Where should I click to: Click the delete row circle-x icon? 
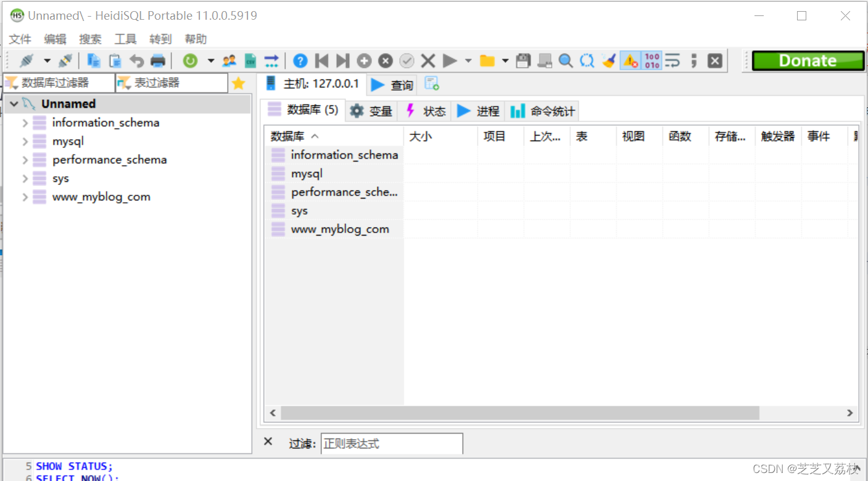[386, 60]
